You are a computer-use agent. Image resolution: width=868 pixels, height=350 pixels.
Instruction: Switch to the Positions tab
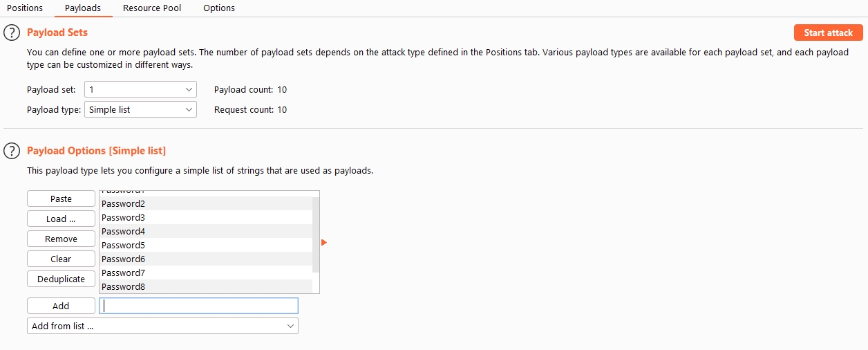[25, 8]
